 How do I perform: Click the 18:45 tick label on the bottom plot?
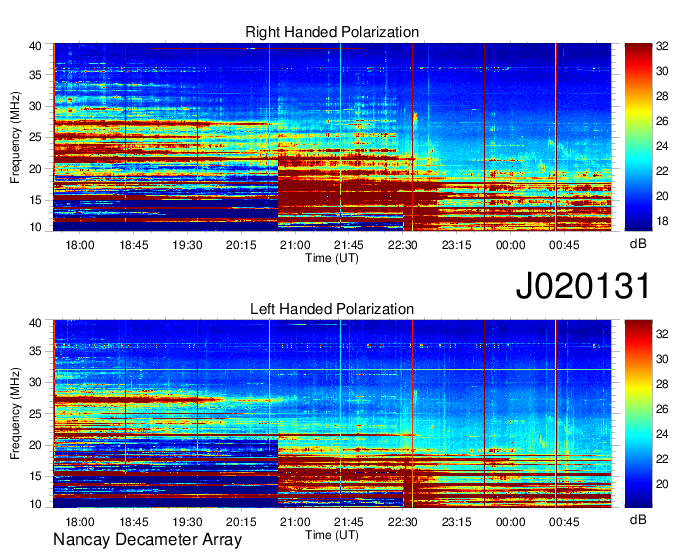134,522
